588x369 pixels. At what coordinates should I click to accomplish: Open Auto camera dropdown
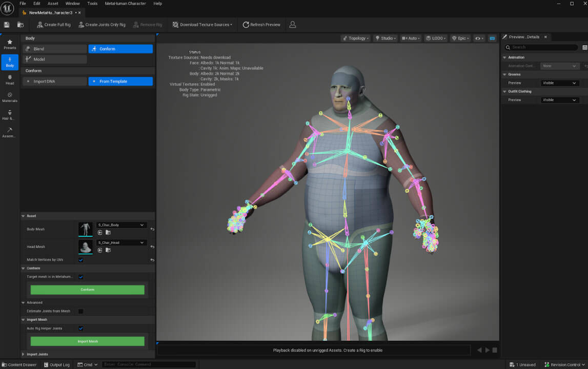click(411, 38)
